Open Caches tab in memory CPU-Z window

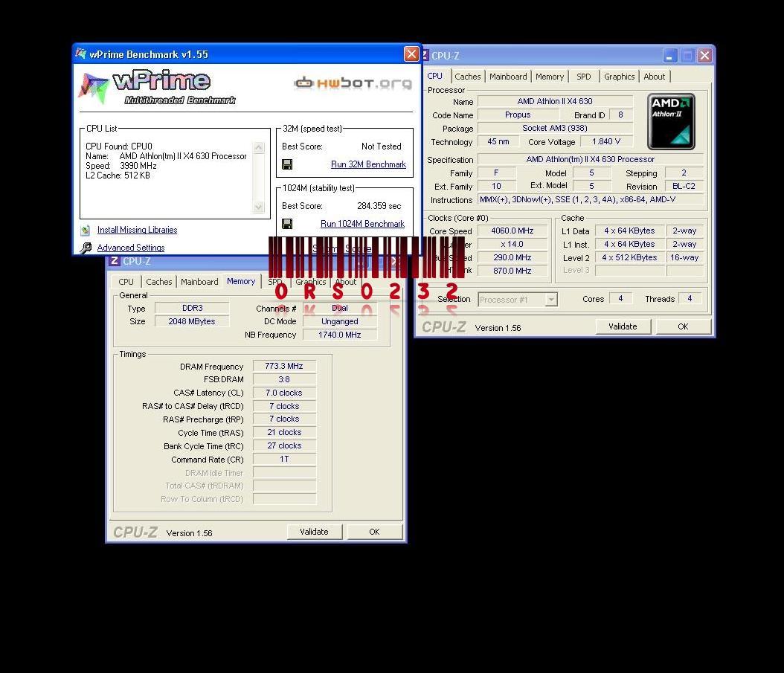pyautogui.click(x=159, y=282)
